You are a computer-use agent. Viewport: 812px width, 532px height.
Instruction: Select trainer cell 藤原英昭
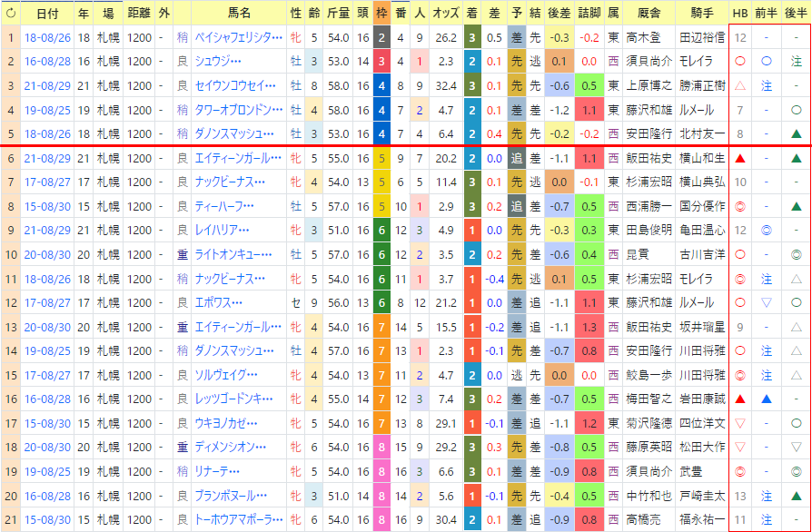(x=649, y=448)
